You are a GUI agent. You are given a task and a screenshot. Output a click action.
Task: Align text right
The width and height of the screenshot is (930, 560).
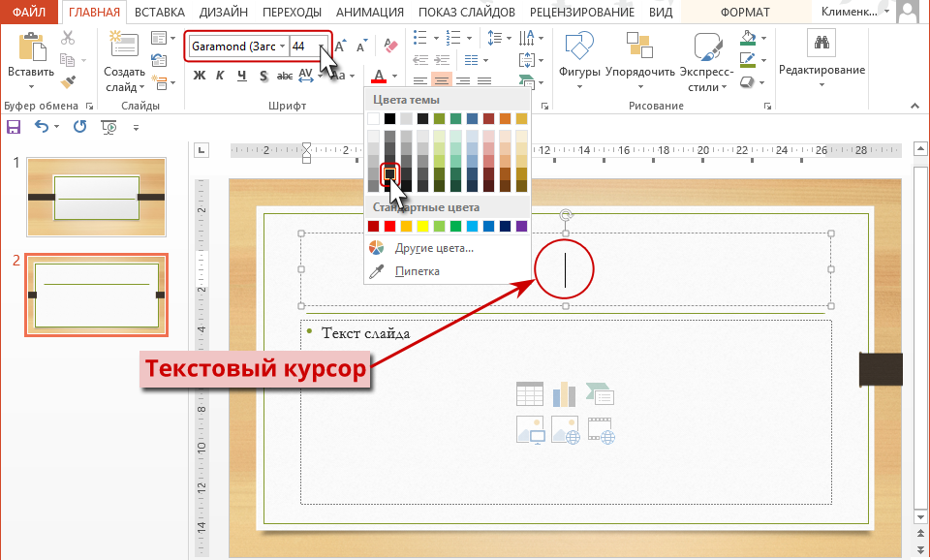[x=463, y=81]
